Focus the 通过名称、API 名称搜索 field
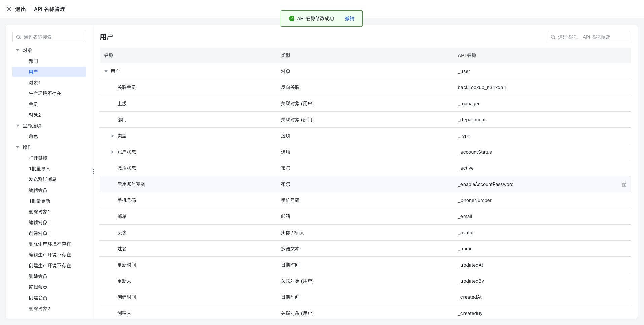This screenshot has height=325, width=644. (592, 37)
